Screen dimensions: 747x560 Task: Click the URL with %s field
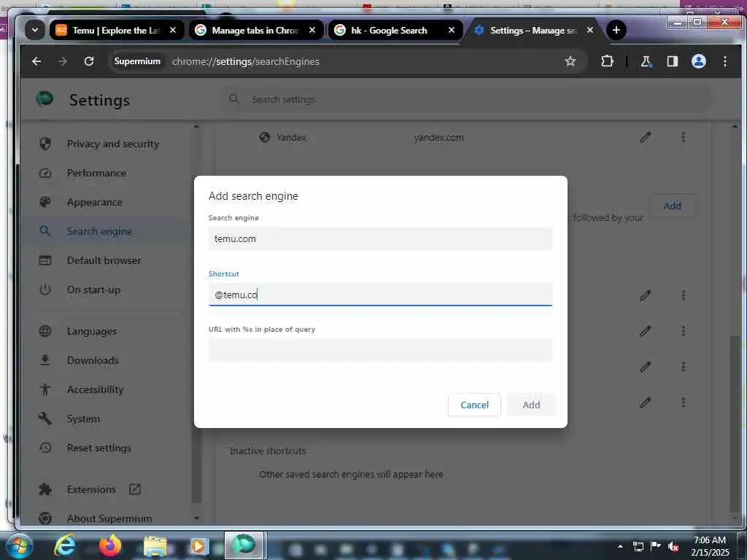coord(380,350)
